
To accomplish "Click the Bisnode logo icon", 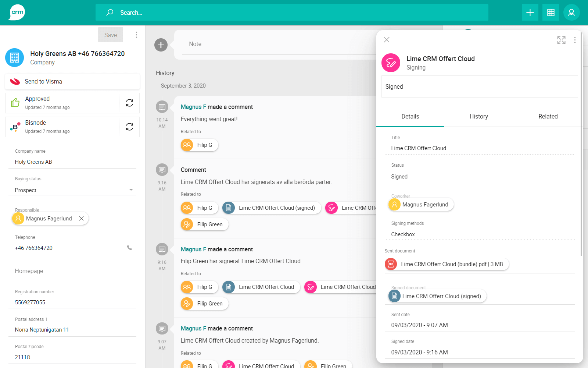I will point(15,127).
